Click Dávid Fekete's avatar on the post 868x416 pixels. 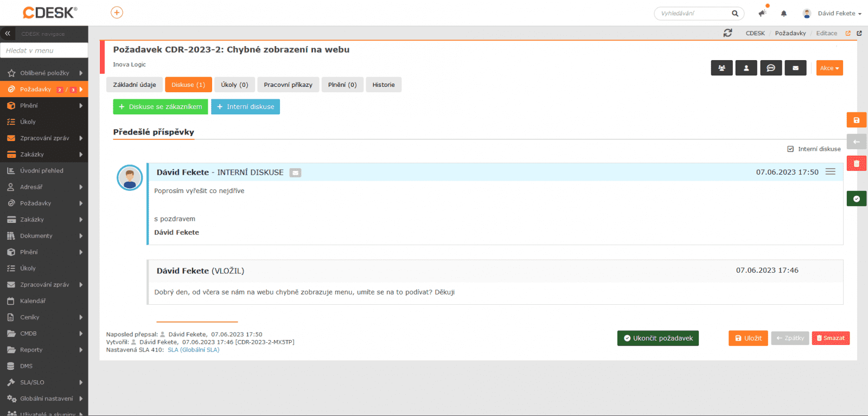tap(130, 178)
